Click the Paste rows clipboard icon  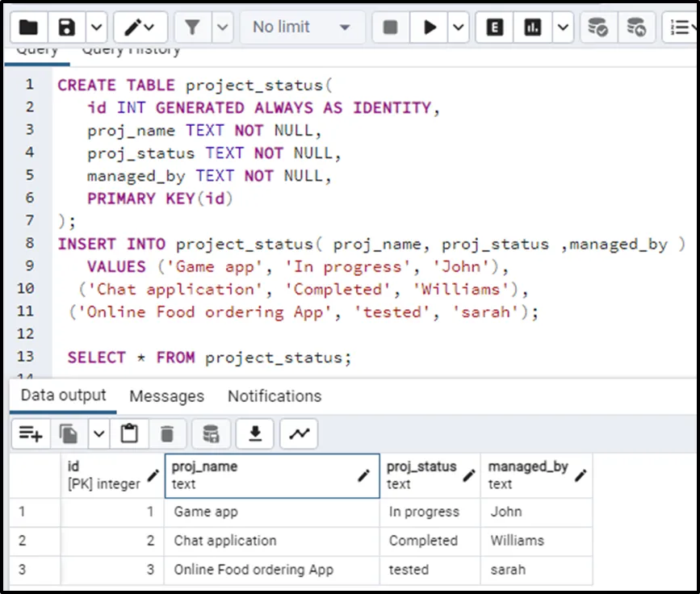[x=129, y=434]
